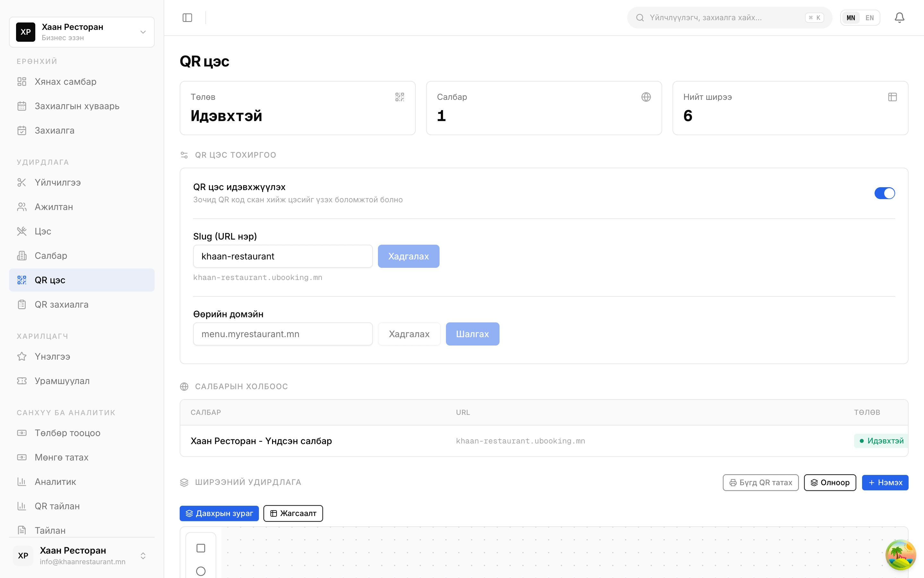924x578 pixels.
Task: Click the QR тайлан chart icon
Action: click(22, 506)
